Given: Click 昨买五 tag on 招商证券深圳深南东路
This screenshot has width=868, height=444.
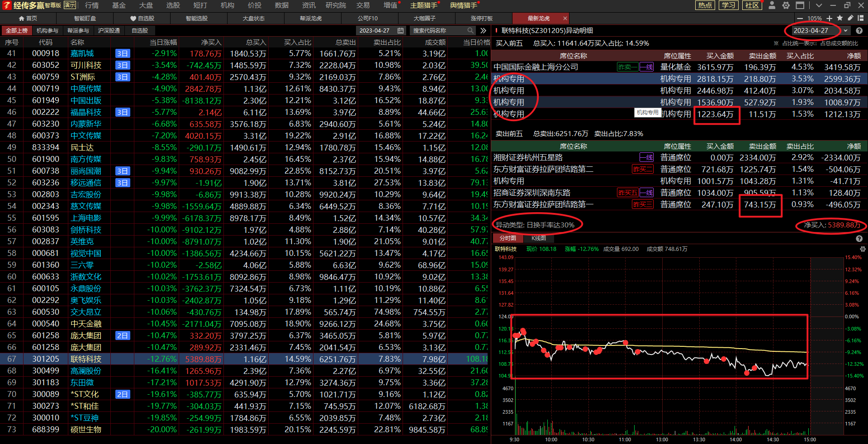Looking at the screenshot, I should (628, 193).
